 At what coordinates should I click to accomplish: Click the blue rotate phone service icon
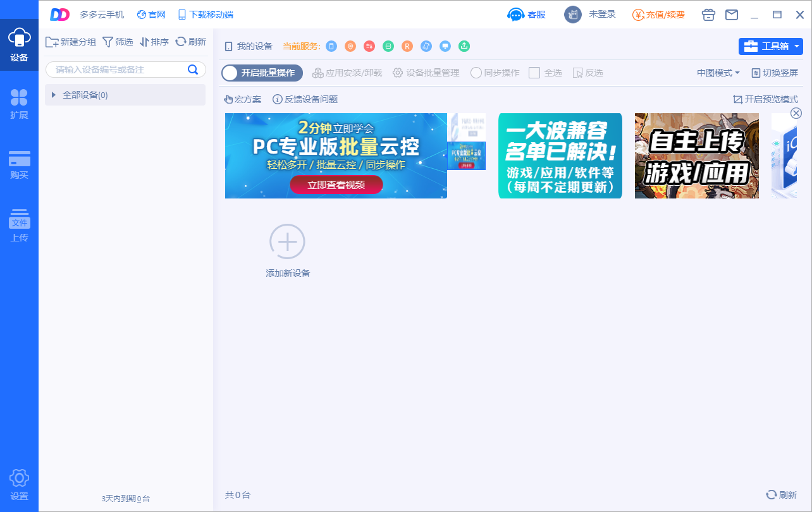coord(426,46)
